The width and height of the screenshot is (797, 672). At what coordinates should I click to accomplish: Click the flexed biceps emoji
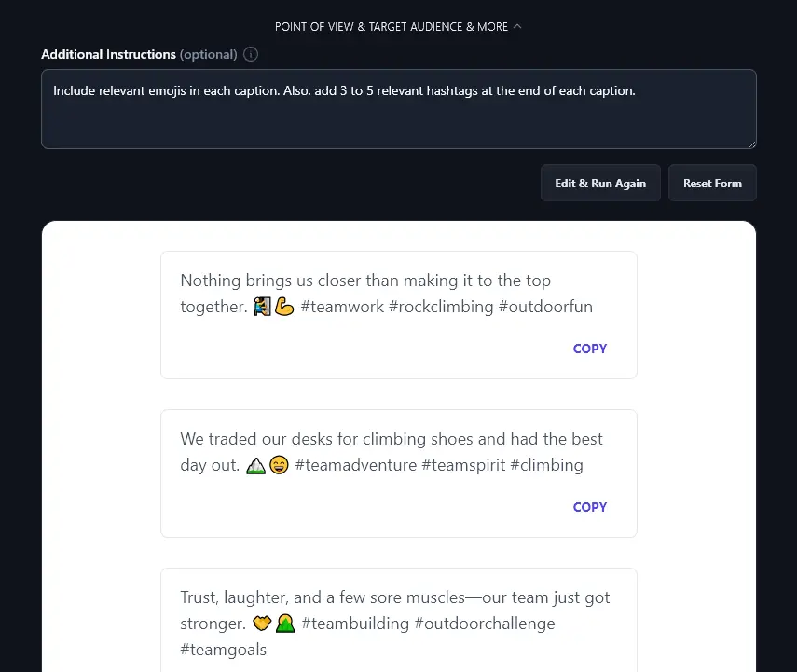pos(283,307)
